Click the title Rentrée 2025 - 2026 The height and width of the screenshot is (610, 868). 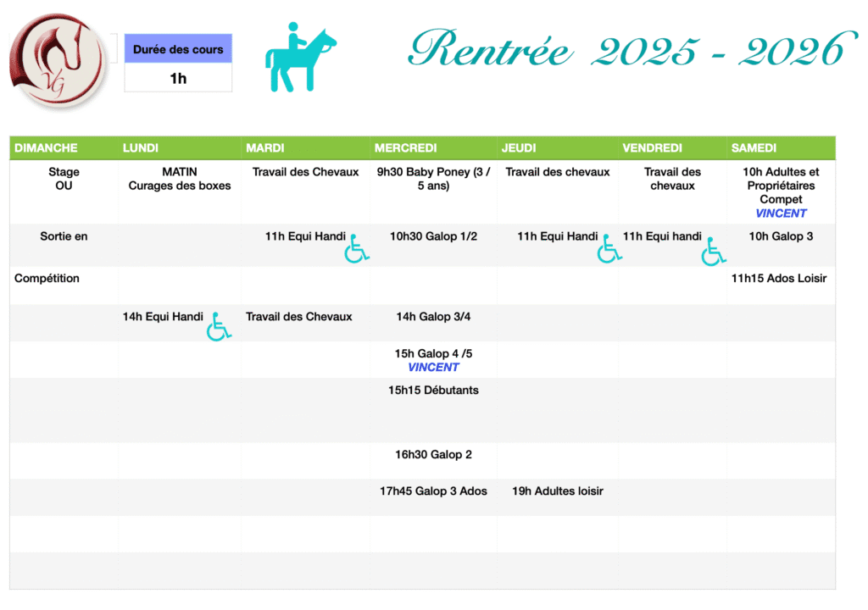627,49
